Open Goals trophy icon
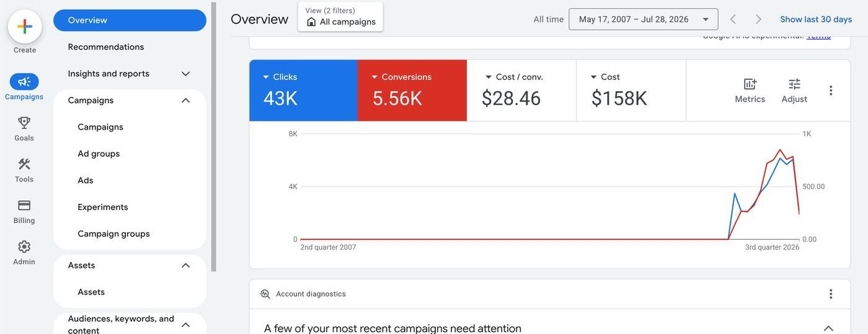Viewport: 868px width, 334px height. [24, 123]
